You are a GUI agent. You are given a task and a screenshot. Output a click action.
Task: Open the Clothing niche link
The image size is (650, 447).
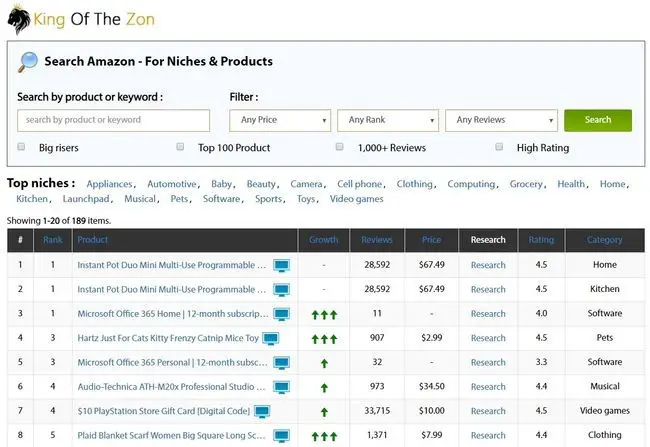pos(414,184)
